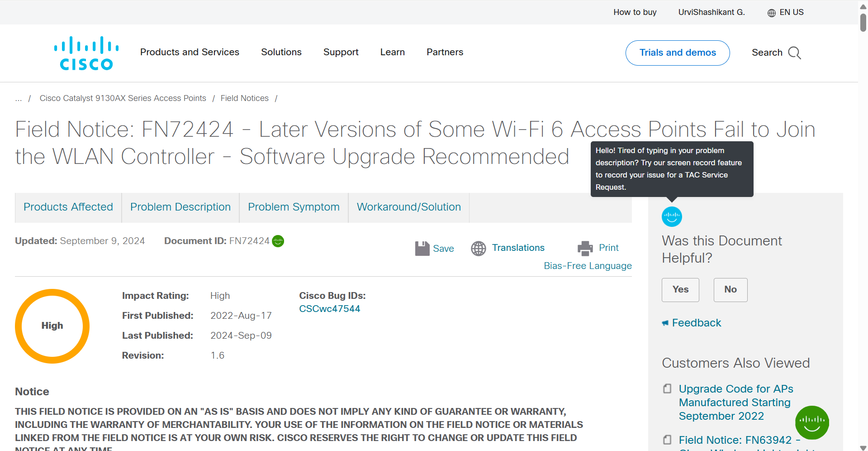Click the Search label
The image size is (868, 451).
click(x=767, y=53)
